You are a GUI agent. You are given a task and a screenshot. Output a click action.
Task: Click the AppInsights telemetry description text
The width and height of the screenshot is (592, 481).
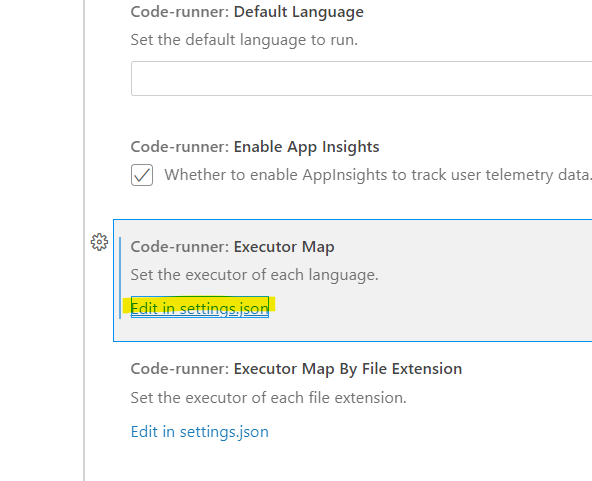point(378,175)
